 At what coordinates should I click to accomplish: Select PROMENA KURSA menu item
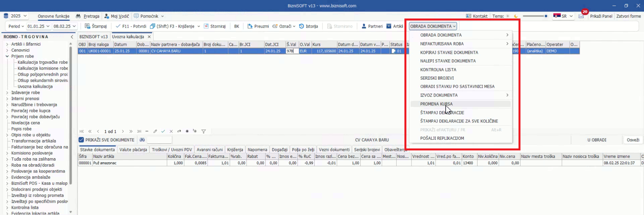click(x=436, y=104)
